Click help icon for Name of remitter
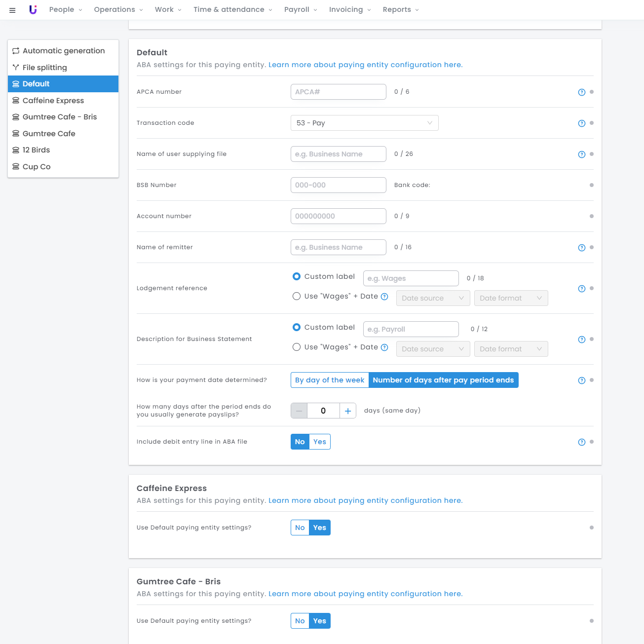Image resolution: width=644 pixels, height=644 pixels. click(581, 248)
